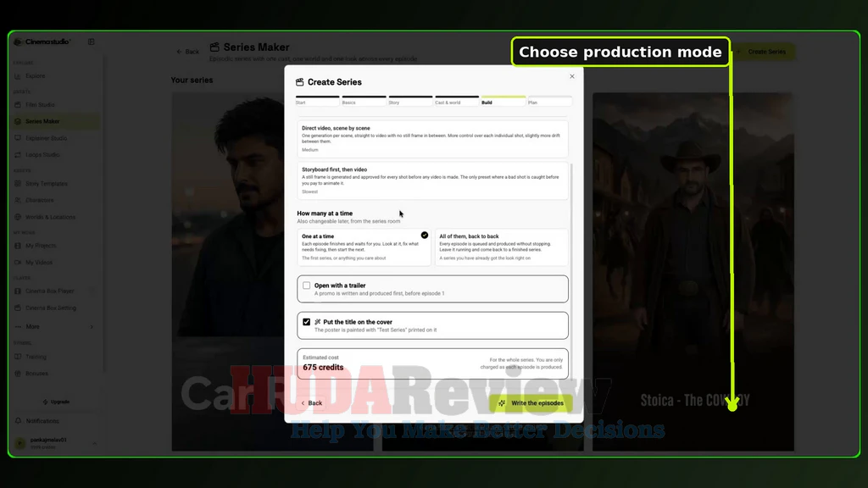Viewport: 868px width, 488px height.
Task: Open the Explore icon in the sidebar
Action: point(18,76)
